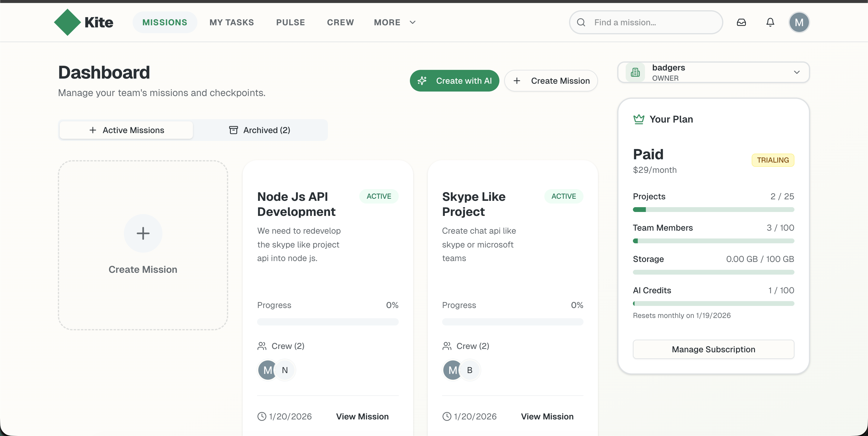Open the inbox tray icon
Screen dimensions: 868x436
coord(741,22)
